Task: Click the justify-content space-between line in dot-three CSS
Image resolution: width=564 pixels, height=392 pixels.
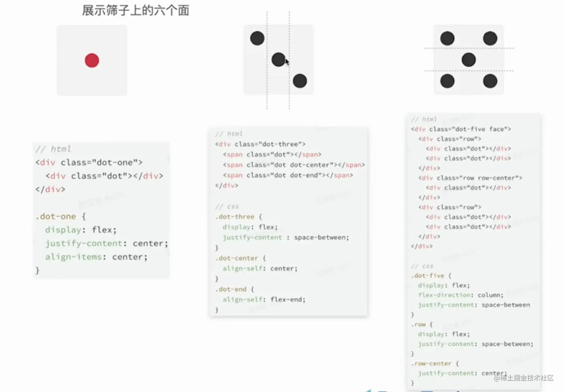Action: 286,237
